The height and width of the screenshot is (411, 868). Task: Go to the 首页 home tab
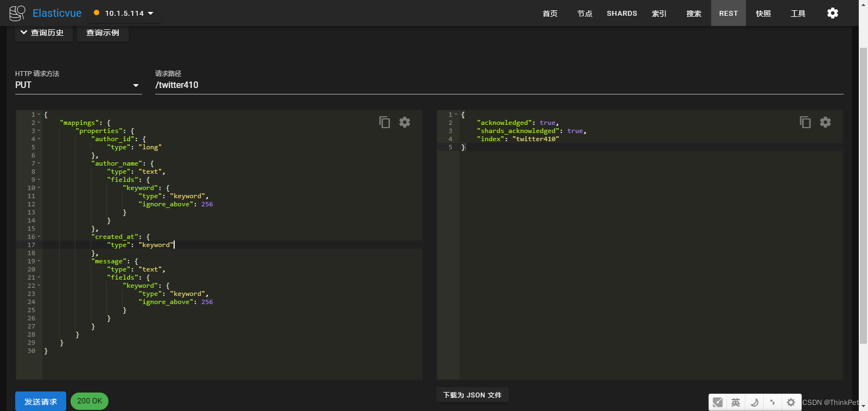click(550, 13)
